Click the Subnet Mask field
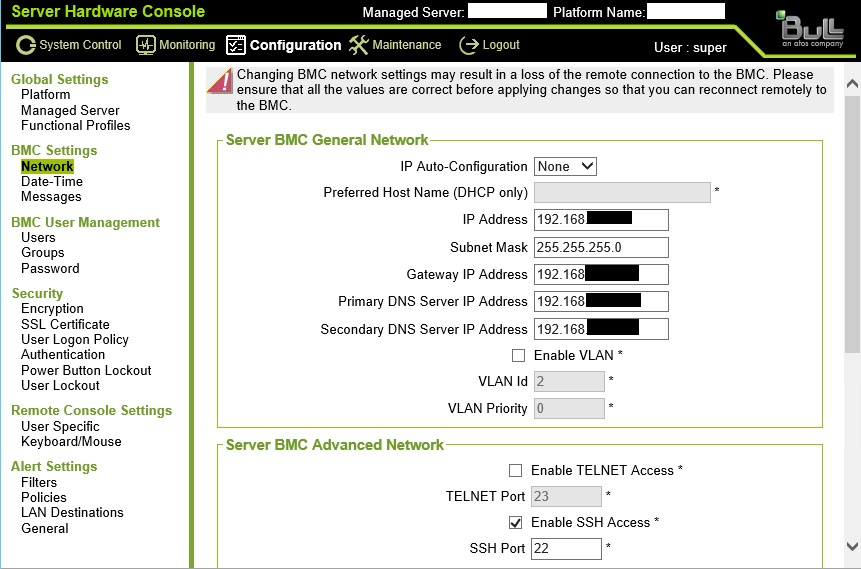This screenshot has width=861, height=569. click(601, 247)
